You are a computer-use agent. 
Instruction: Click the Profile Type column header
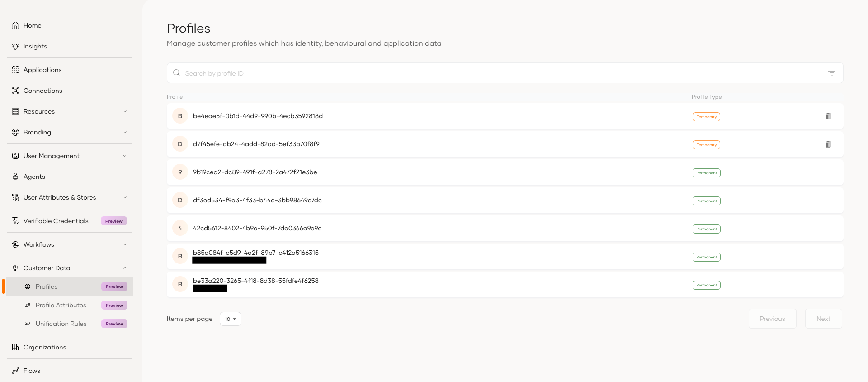coord(707,97)
